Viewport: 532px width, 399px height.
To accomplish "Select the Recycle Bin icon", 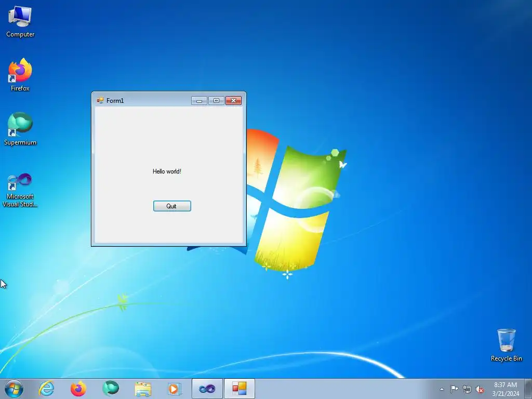I will pyautogui.click(x=506, y=345).
